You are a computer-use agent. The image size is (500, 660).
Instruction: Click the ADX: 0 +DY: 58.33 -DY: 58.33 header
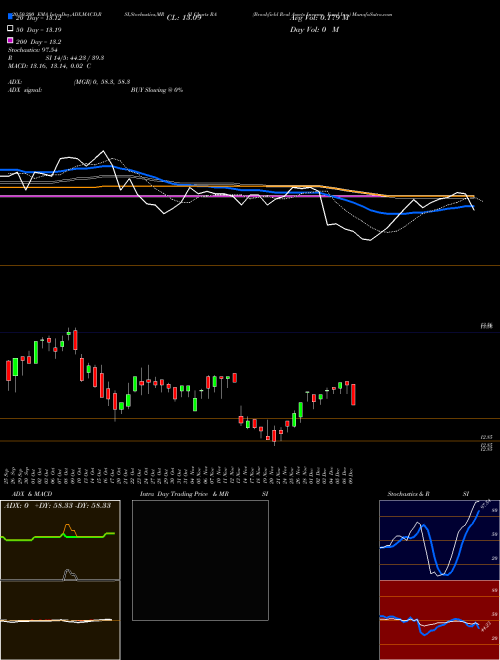tap(57, 505)
